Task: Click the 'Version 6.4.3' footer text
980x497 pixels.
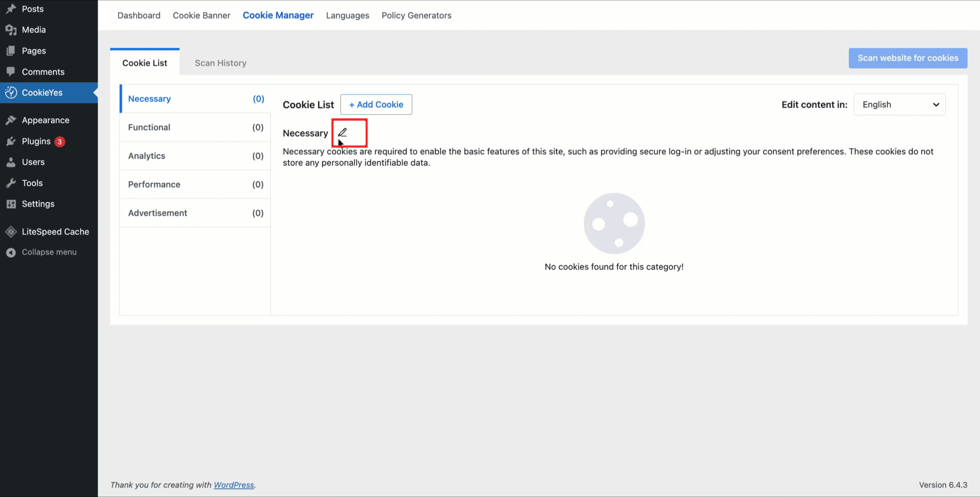Action: (943, 485)
